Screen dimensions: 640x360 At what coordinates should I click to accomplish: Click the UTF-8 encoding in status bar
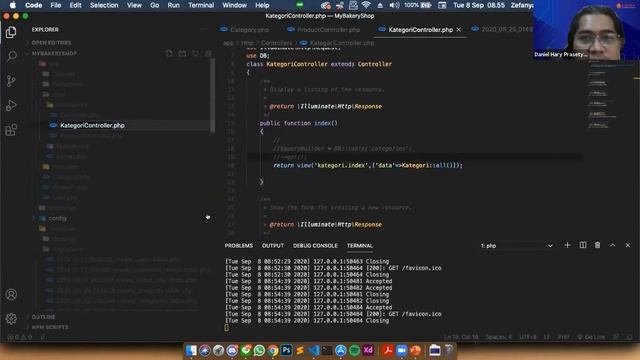tap(528, 337)
